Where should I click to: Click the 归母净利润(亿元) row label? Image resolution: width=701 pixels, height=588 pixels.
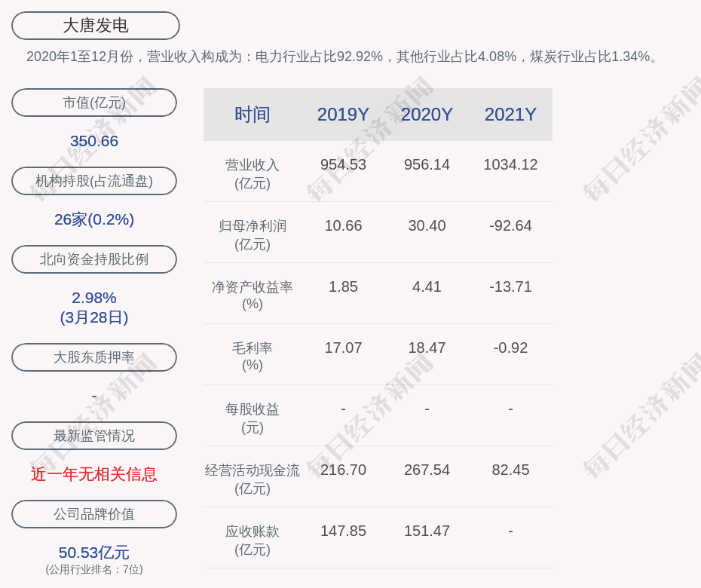tap(253, 235)
